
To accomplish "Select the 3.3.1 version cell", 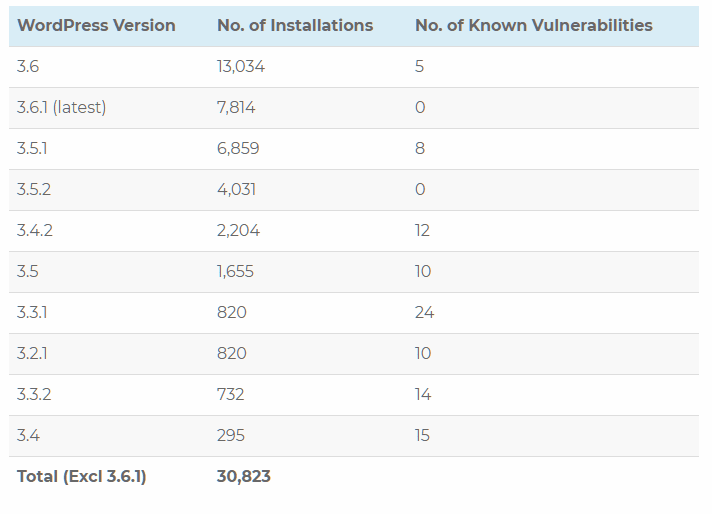I will click(32, 312).
